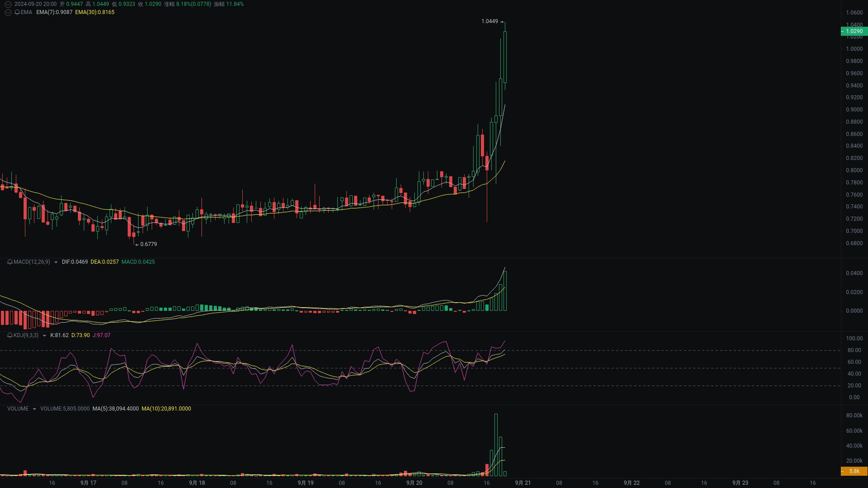Click the MA(5):38,094.4000 volume legend
This screenshot has width=868, height=488.
[115, 408]
